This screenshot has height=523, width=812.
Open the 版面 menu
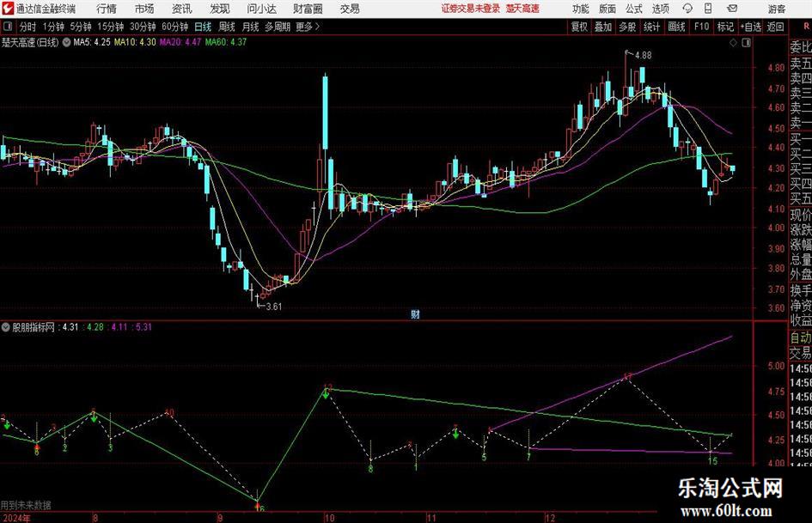pyautogui.click(x=607, y=9)
